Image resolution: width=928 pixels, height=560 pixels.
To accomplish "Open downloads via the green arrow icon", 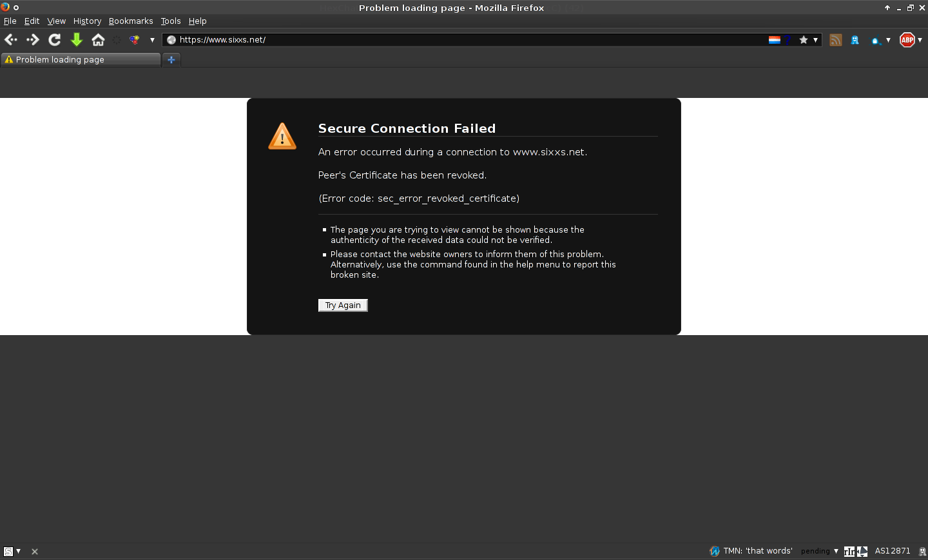I will [77, 40].
